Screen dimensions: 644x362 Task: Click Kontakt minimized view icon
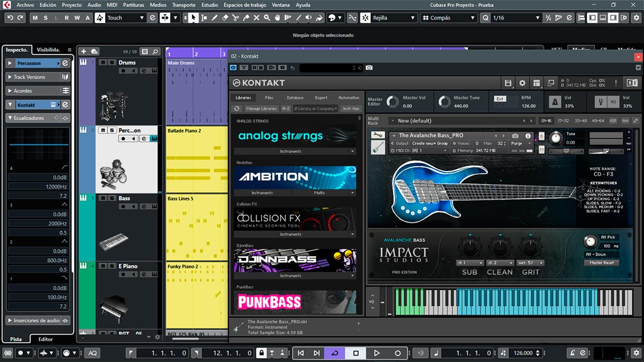(x=551, y=83)
